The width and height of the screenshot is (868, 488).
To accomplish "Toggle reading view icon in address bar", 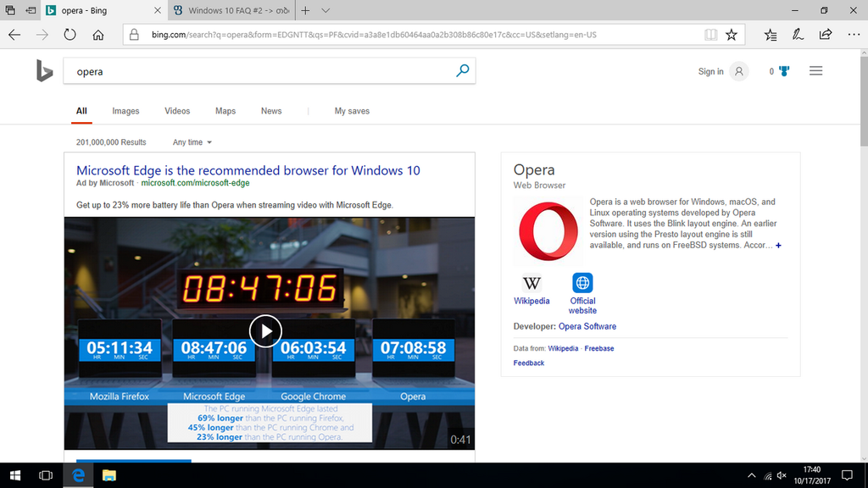I will pos(711,35).
